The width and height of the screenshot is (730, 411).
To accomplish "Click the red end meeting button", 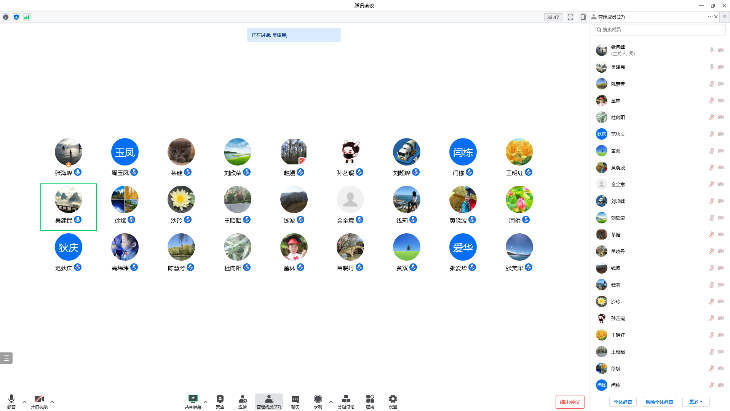I will (x=569, y=401).
